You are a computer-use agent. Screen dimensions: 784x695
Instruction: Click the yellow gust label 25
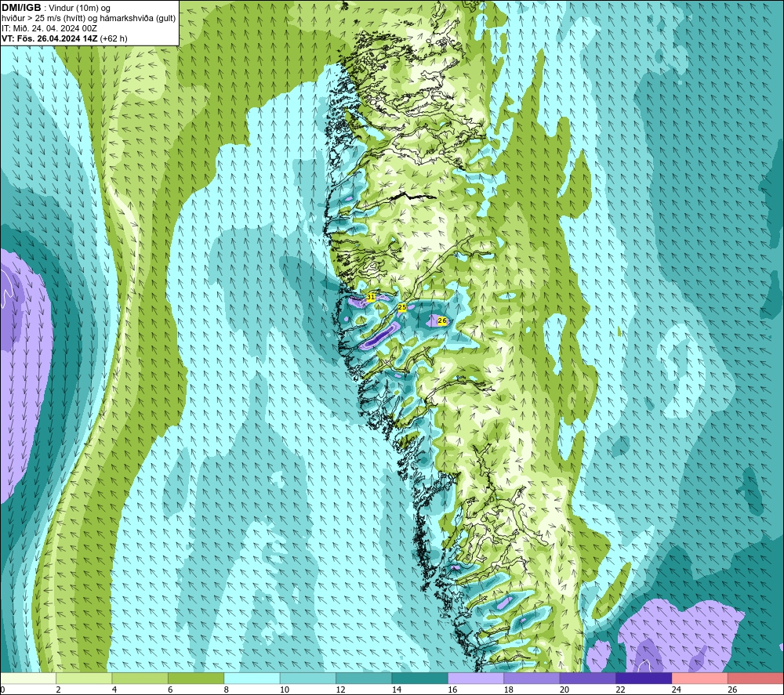(402, 308)
